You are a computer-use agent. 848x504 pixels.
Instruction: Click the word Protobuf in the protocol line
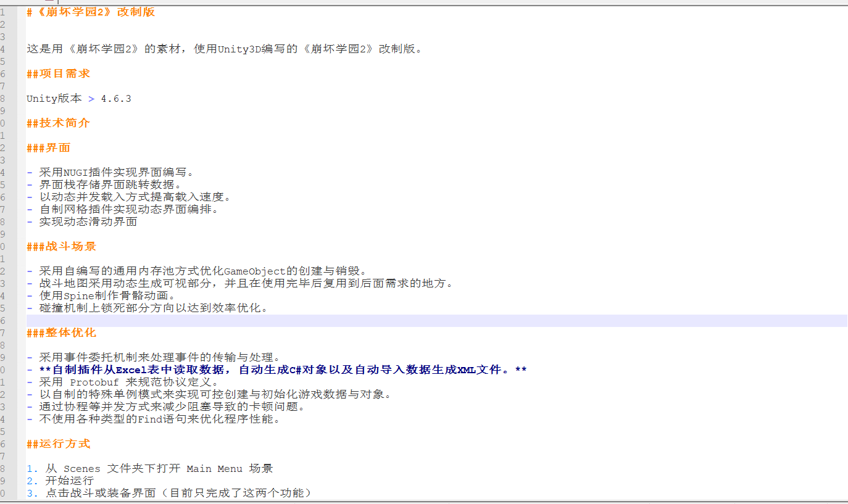pos(94,382)
